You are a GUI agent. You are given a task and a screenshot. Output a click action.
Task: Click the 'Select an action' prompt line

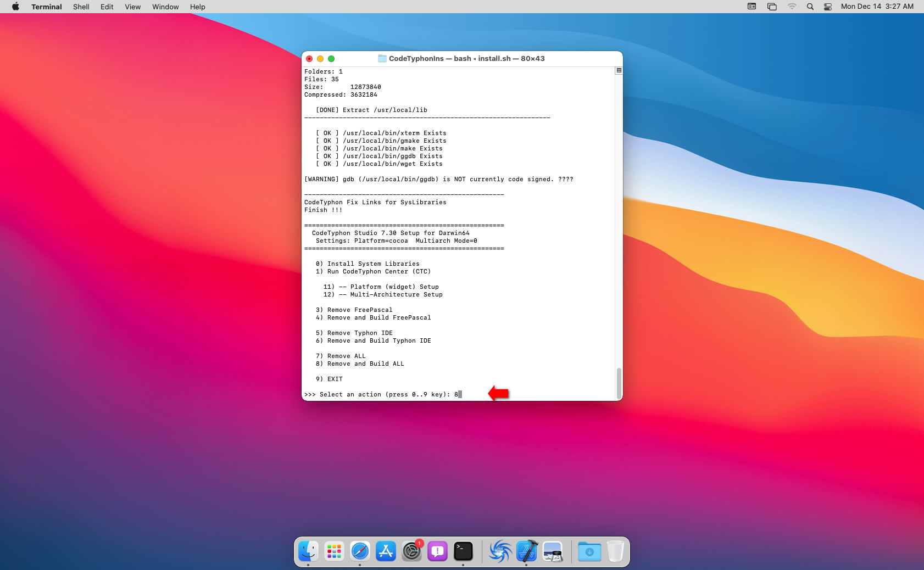pyautogui.click(x=383, y=394)
